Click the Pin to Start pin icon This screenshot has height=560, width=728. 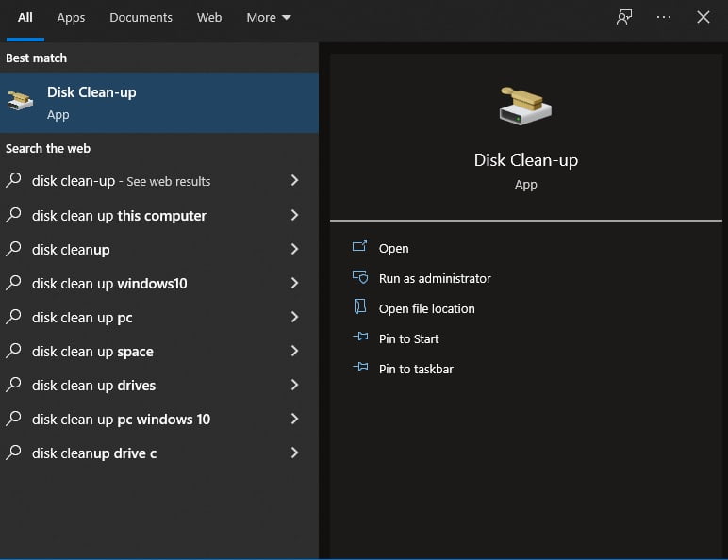[x=360, y=338]
